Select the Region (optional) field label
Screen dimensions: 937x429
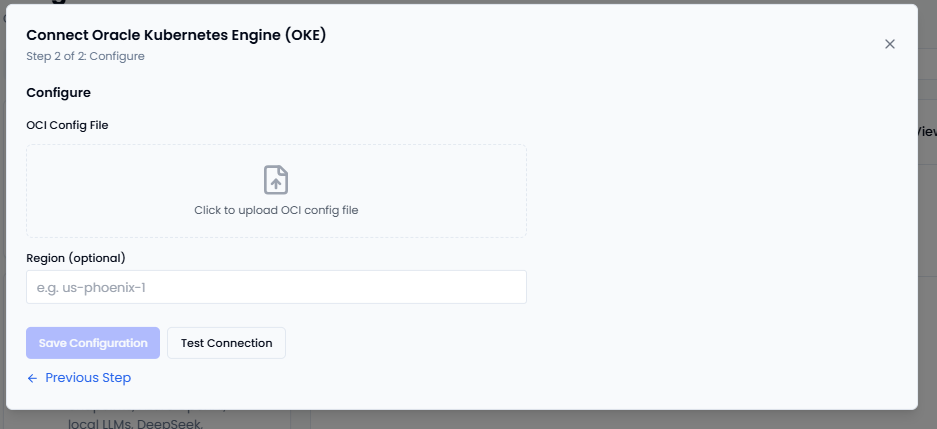(x=75, y=257)
